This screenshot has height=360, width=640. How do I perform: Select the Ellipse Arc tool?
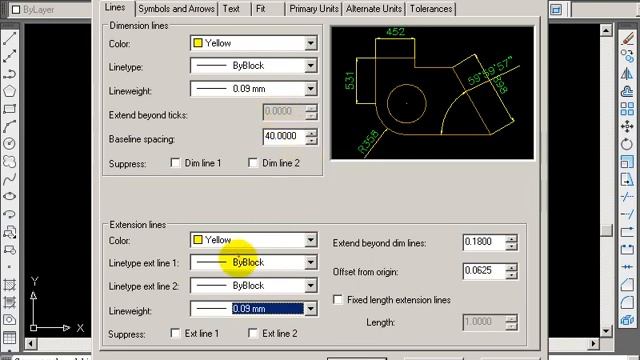[9, 214]
